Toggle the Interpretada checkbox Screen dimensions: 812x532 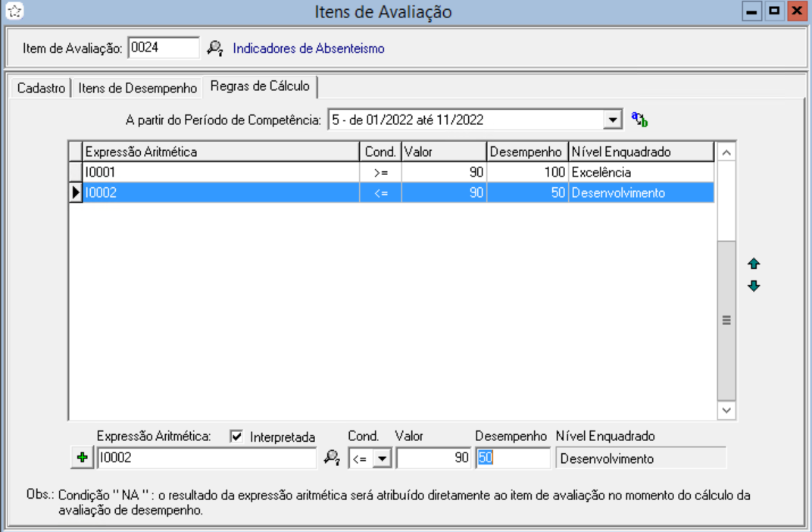tap(236, 437)
